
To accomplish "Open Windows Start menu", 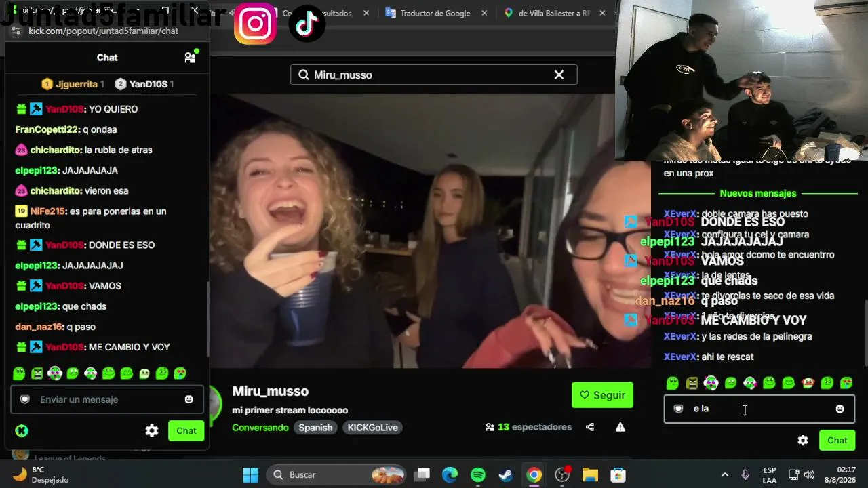I will pos(250,474).
